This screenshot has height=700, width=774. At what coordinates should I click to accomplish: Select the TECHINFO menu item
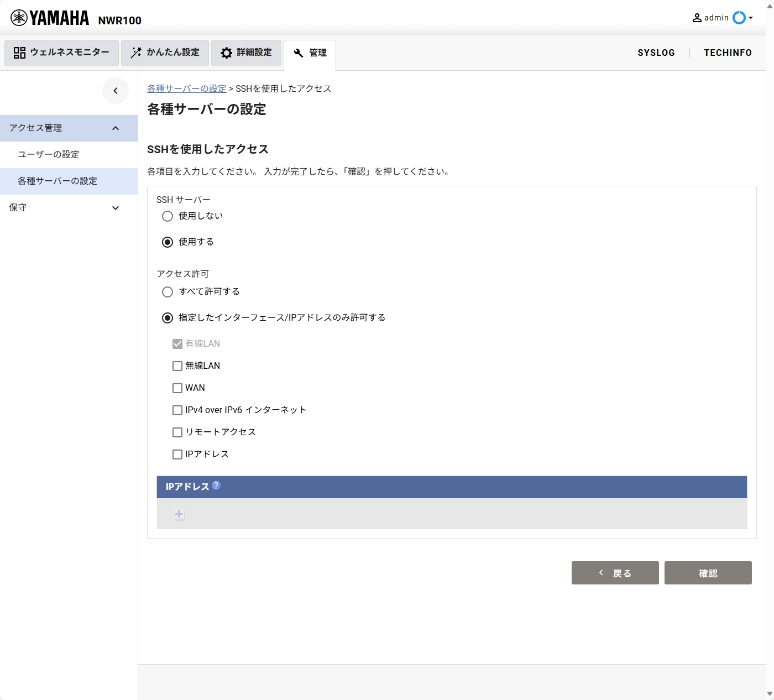tap(728, 53)
